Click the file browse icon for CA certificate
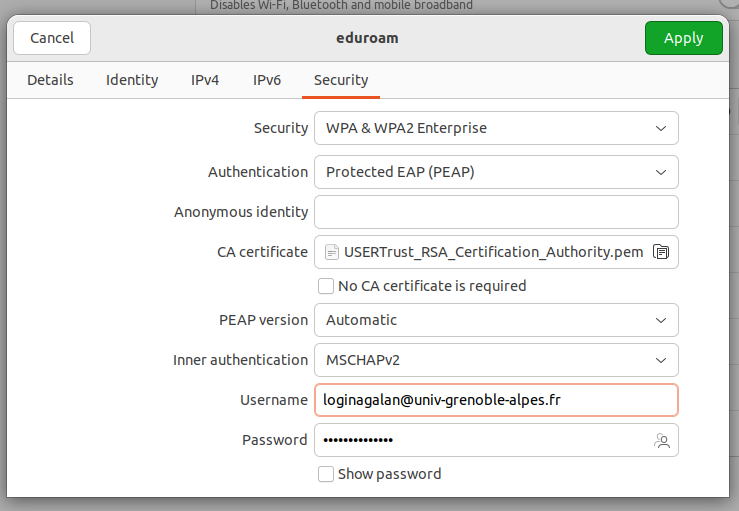The image size is (739, 511). pyautogui.click(x=660, y=252)
